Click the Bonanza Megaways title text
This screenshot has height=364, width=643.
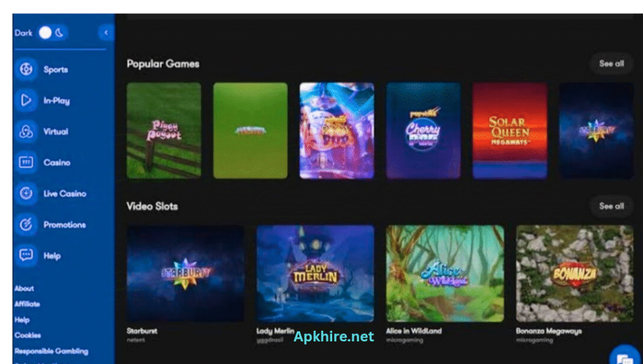pos(549,331)
